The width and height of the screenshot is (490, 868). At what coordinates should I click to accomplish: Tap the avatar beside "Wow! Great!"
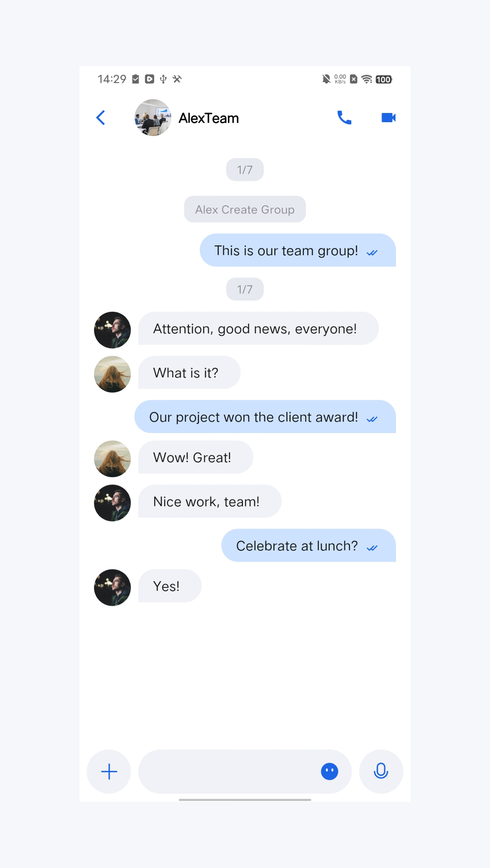(112, 459)
